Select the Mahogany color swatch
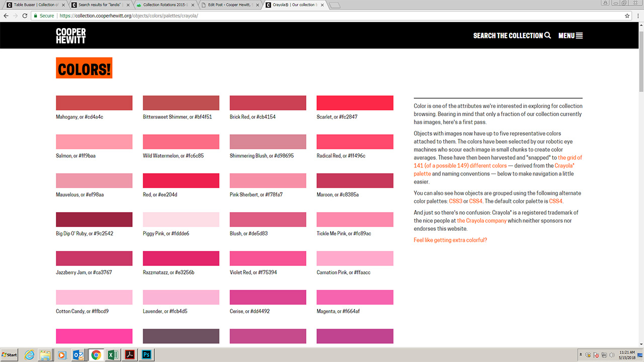The image size is (644, 362). pos(94,103)
